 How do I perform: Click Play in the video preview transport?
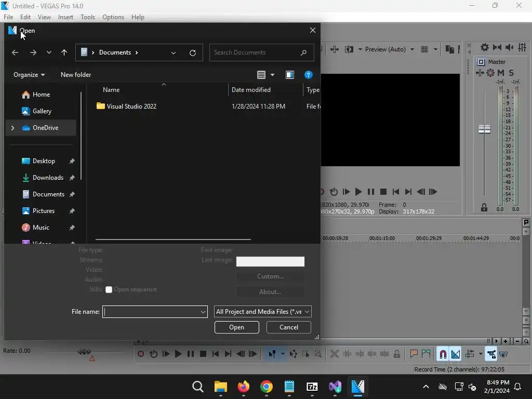(358, 192)
